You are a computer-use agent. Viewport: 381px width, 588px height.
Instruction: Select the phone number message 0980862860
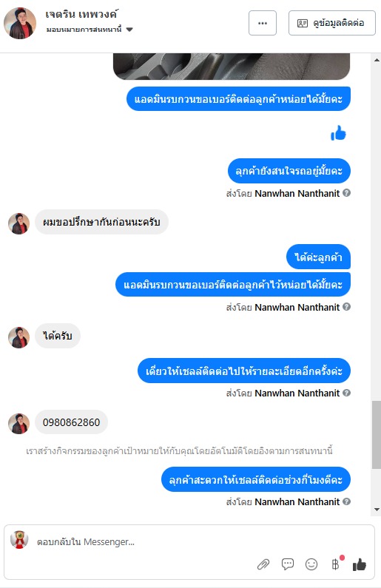click(x=71, y=422)
